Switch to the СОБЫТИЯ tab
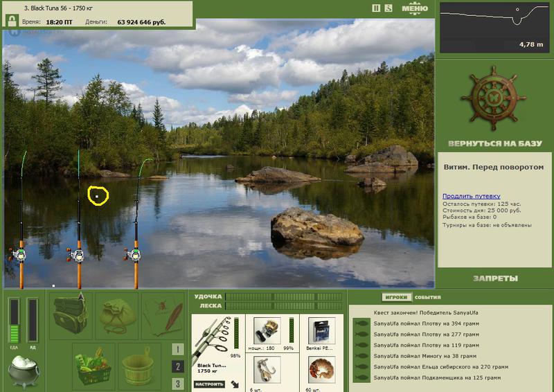 427,297
